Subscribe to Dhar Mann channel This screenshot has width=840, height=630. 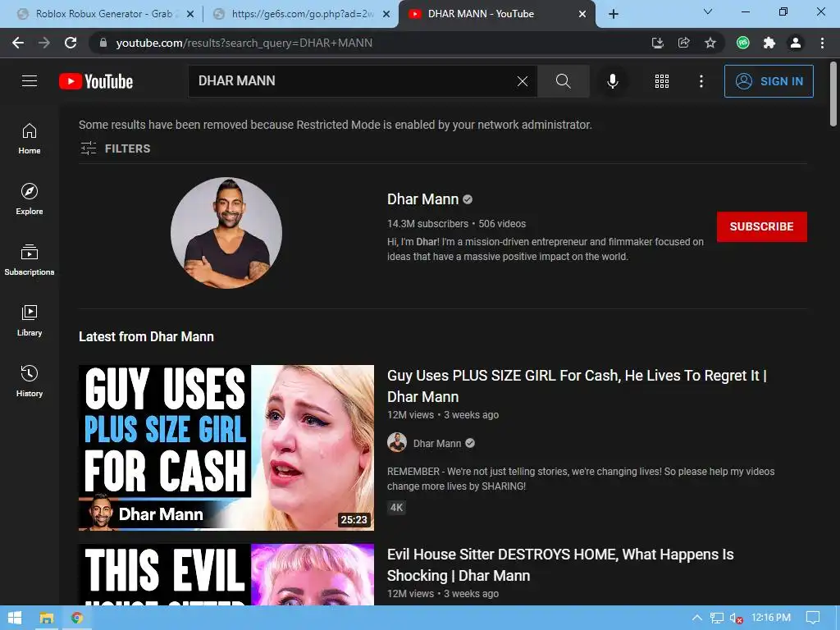click(x=762, y=226)
